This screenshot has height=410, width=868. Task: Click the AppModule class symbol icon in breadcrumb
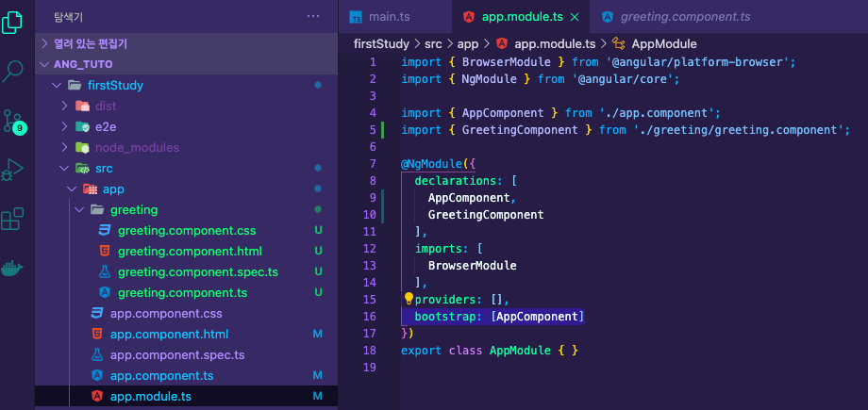[x=618, y=43]
